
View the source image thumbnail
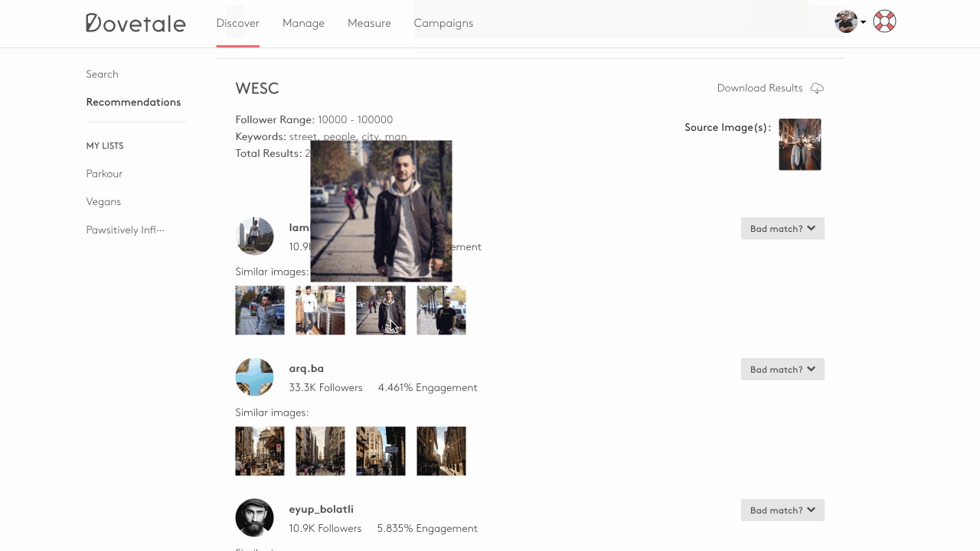tap(800, 144)
